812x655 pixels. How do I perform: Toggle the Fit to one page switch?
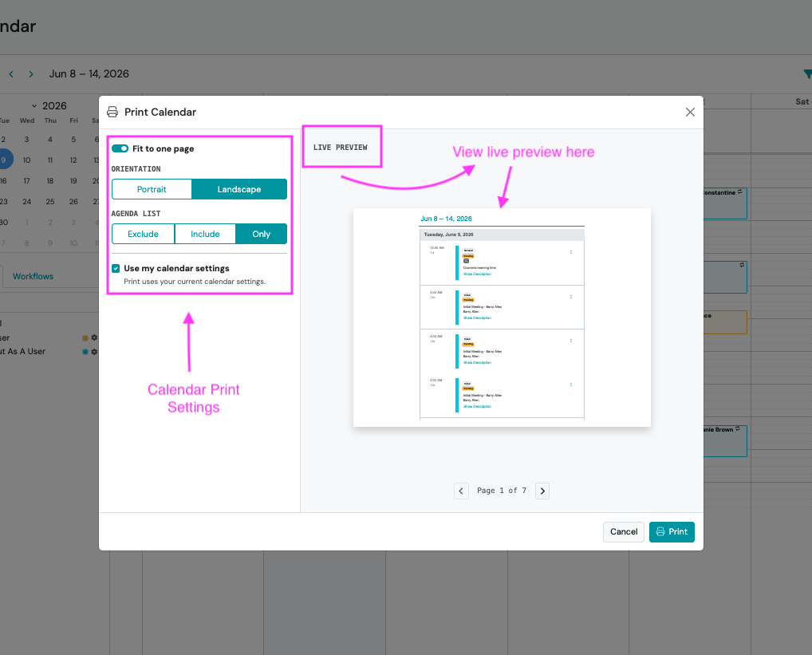tap(120, 148)
